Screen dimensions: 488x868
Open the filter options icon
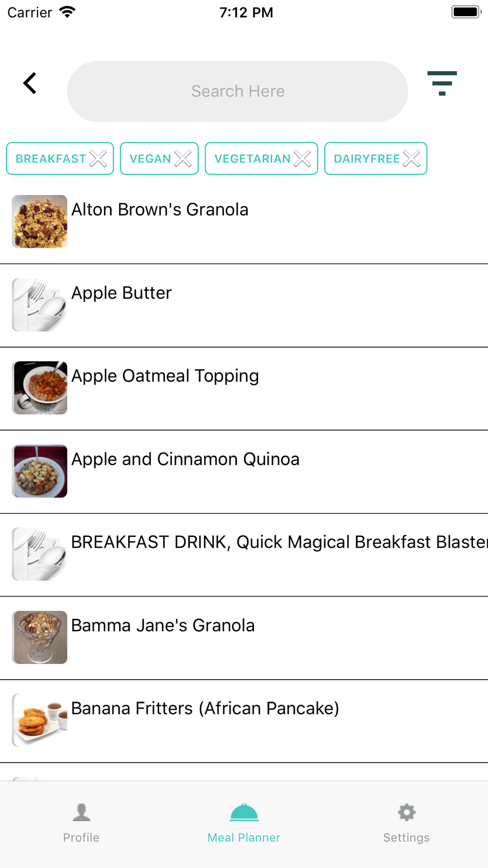[442, 83]
